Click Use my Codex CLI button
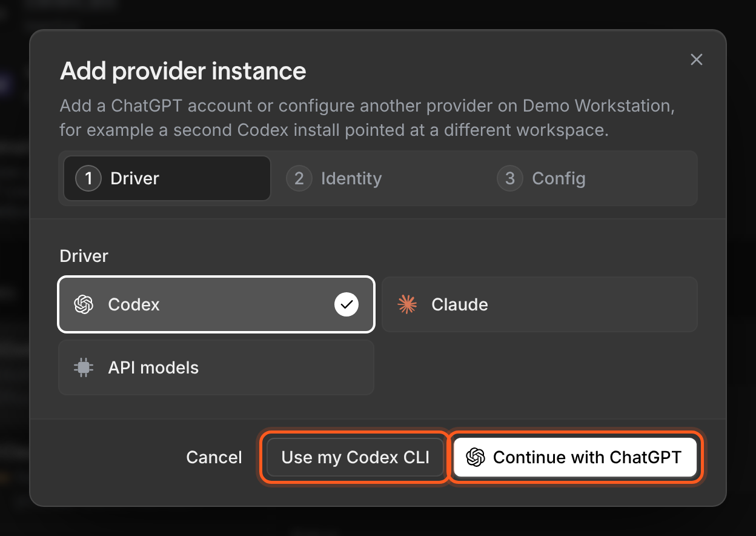 pos(356,457)
